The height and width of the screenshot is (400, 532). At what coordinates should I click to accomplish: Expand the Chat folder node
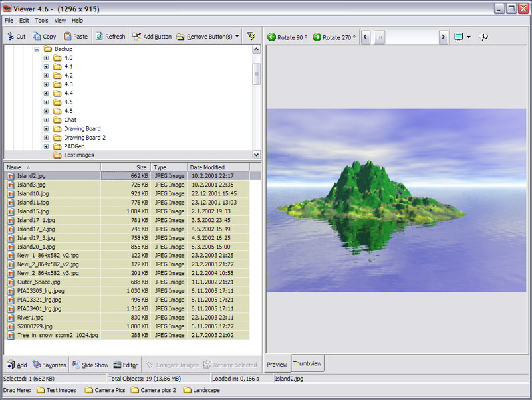pos(46,120)
